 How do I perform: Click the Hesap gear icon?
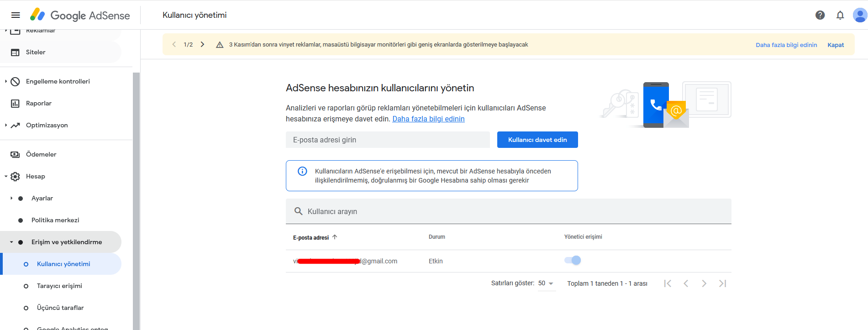pos(15,177)
